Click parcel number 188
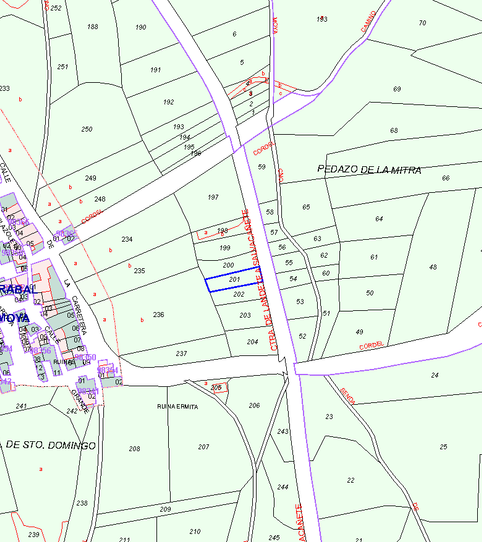 pos(93,27)
